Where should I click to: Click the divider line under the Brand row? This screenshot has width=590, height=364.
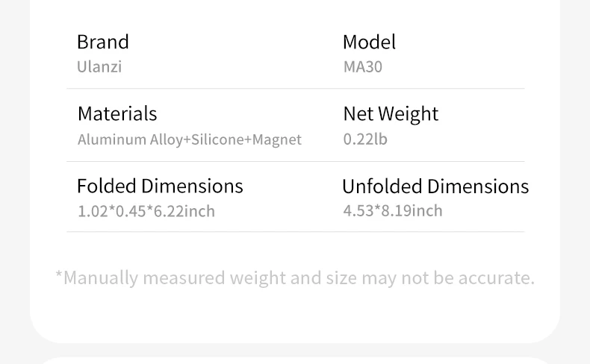pos(295,89)
